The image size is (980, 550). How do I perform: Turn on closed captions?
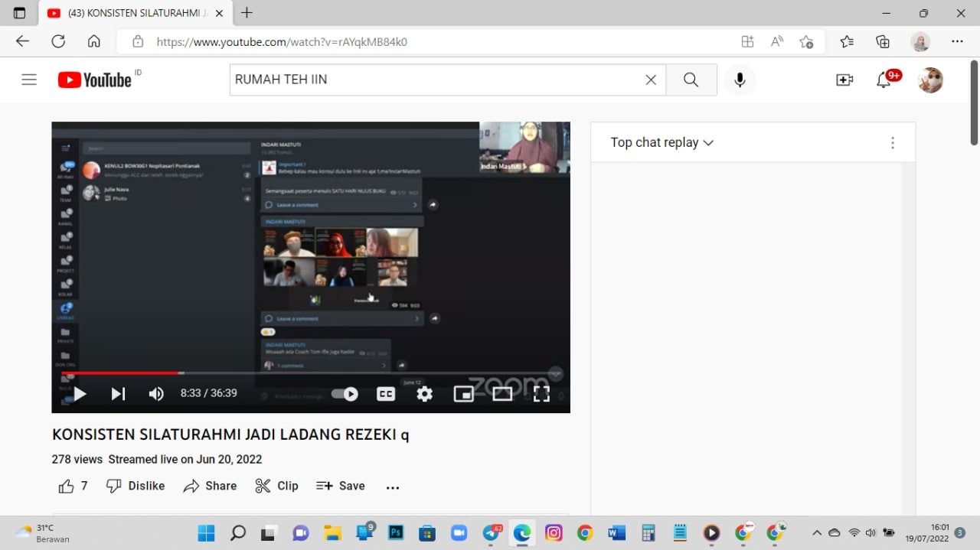386,394
